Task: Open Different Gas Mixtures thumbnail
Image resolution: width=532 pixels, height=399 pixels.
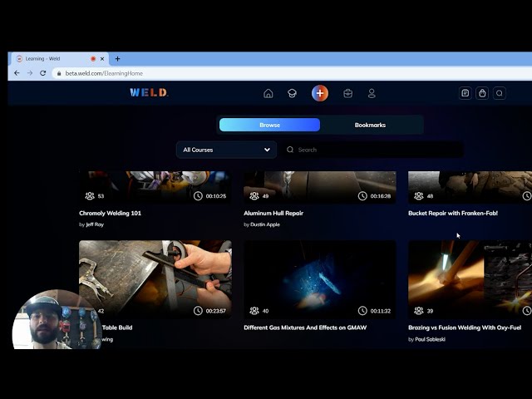Action: coord(319,279)
